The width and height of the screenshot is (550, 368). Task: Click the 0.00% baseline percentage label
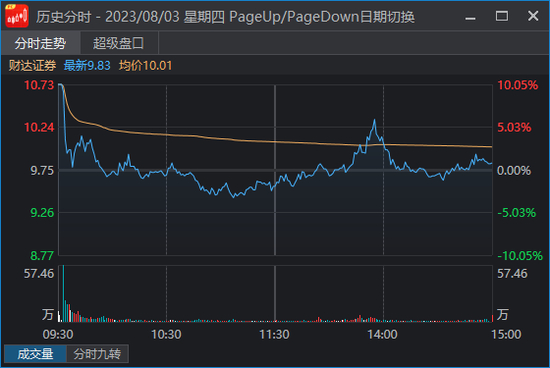click(514, 170)
